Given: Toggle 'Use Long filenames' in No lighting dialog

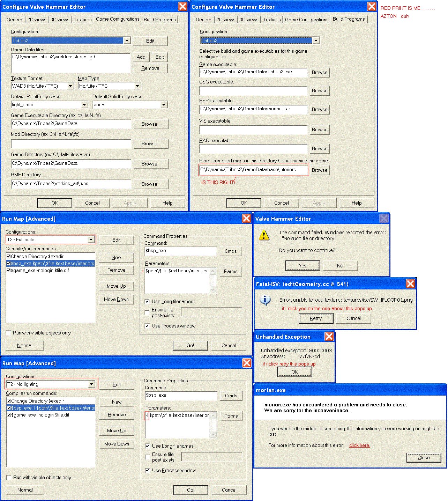Looking at the screenshot, I should click(x=148, y=446).
